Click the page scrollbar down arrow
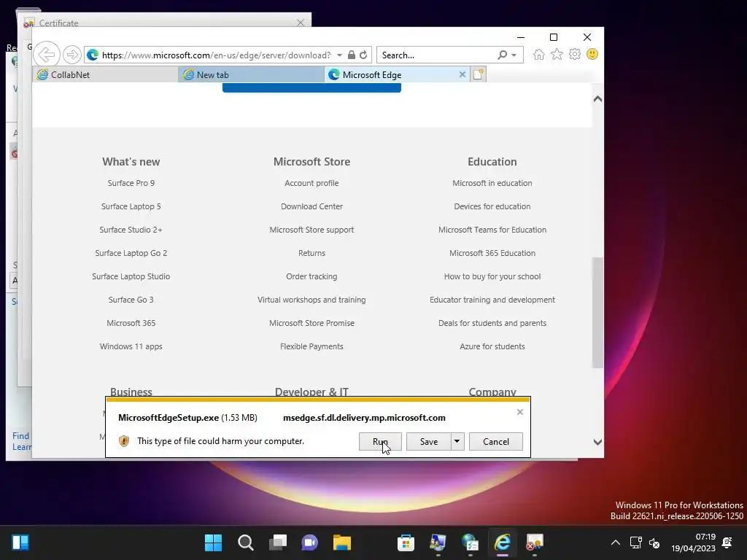The width and height of the screenshot is (747, 560). [x=597, y=442]
